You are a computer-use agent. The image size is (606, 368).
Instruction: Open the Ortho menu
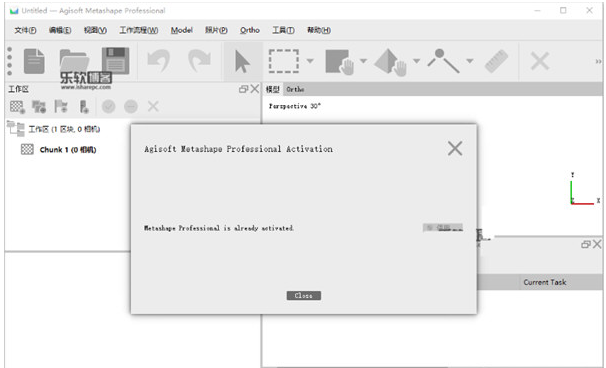(x=250, y=30)
